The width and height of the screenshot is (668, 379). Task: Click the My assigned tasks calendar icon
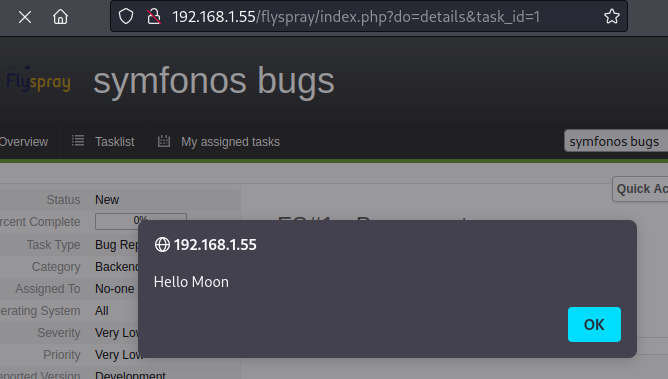point(164,141)
